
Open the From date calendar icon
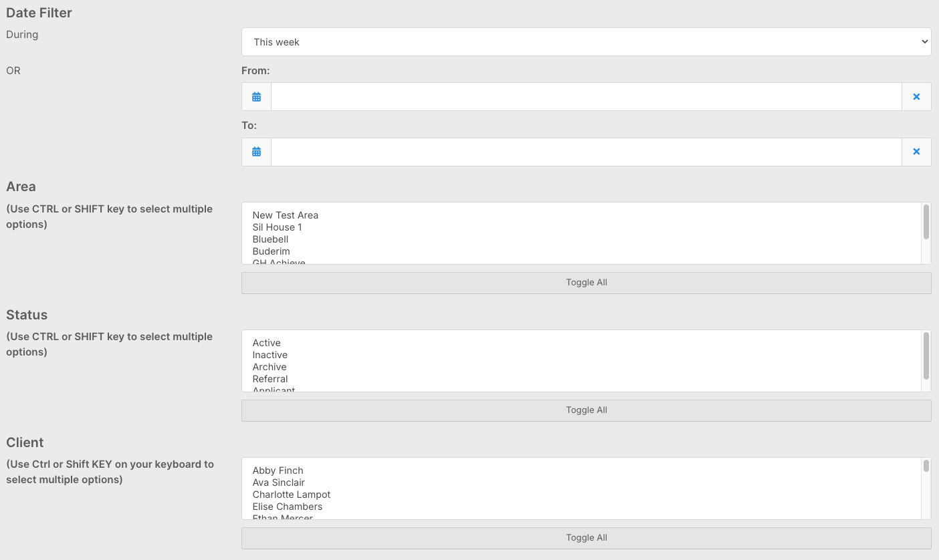tap(256, 97)
